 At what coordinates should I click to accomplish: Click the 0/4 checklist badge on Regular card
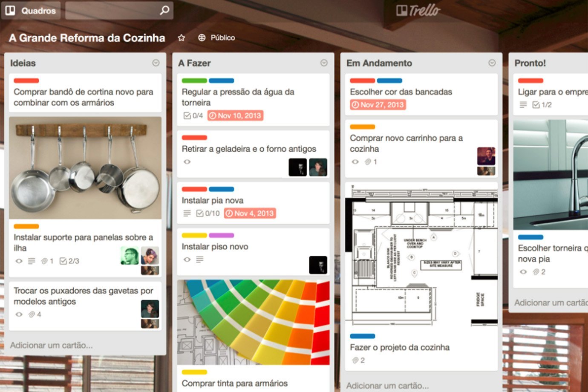coord(193,115)
